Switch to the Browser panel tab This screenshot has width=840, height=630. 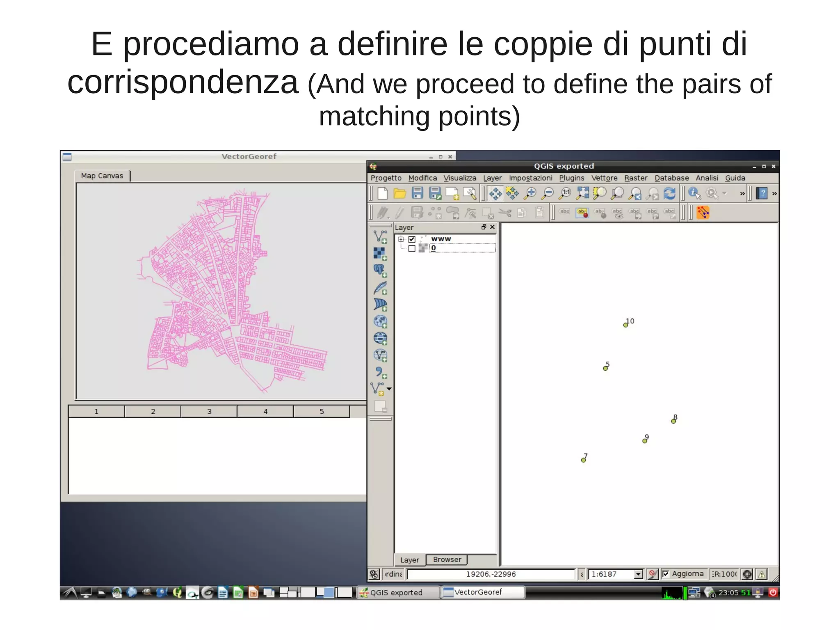point(447,560)
